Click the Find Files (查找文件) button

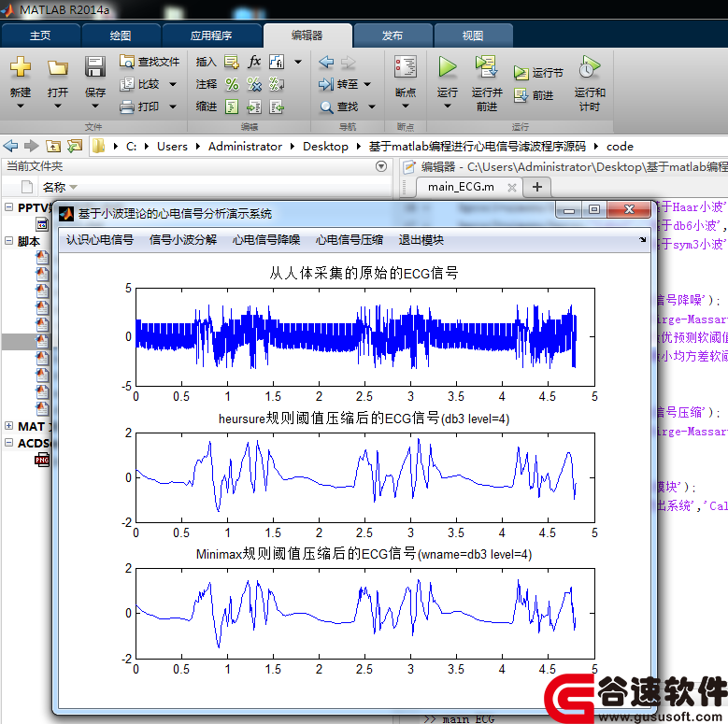click(x=149, y=62)
